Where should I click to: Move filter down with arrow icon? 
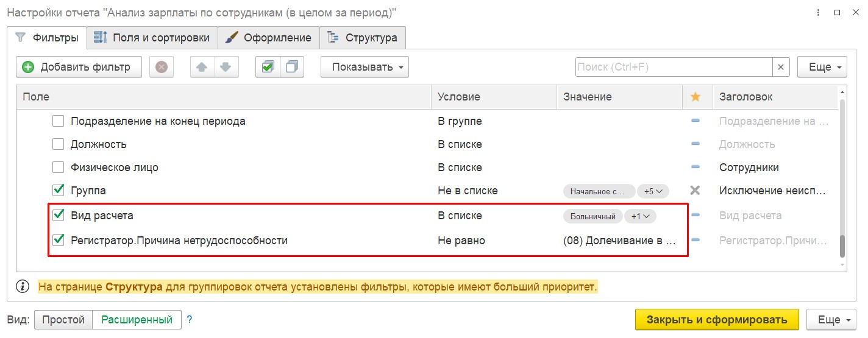(226, 67)
